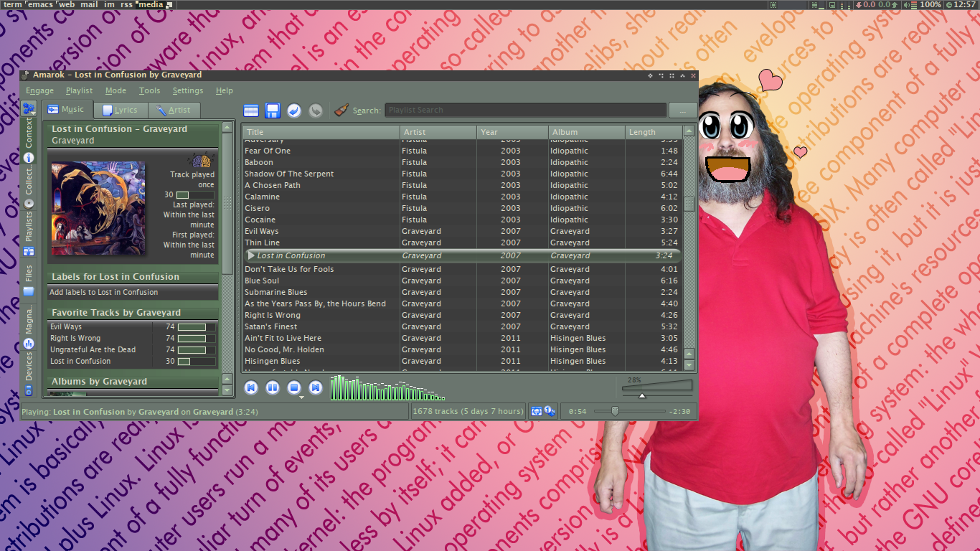Click the brain MusicBrainz icon
The image size is (980, 551).
[201, 161]
